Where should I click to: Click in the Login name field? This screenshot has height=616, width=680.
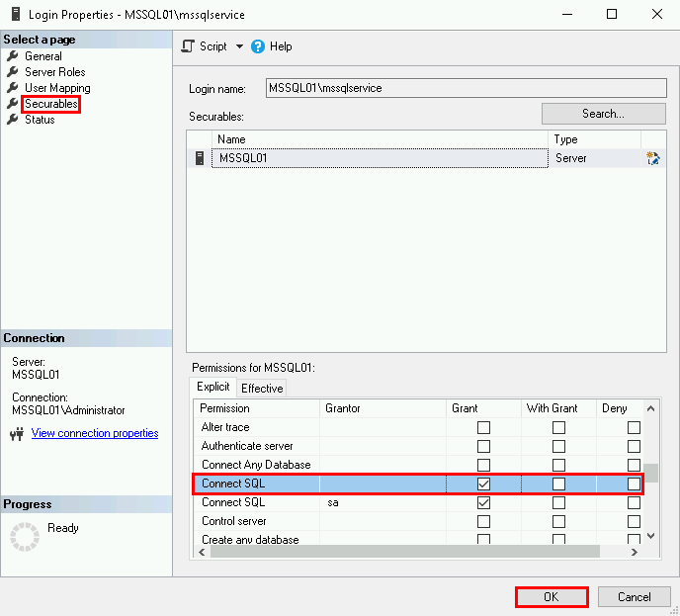(x=465, y=88)
